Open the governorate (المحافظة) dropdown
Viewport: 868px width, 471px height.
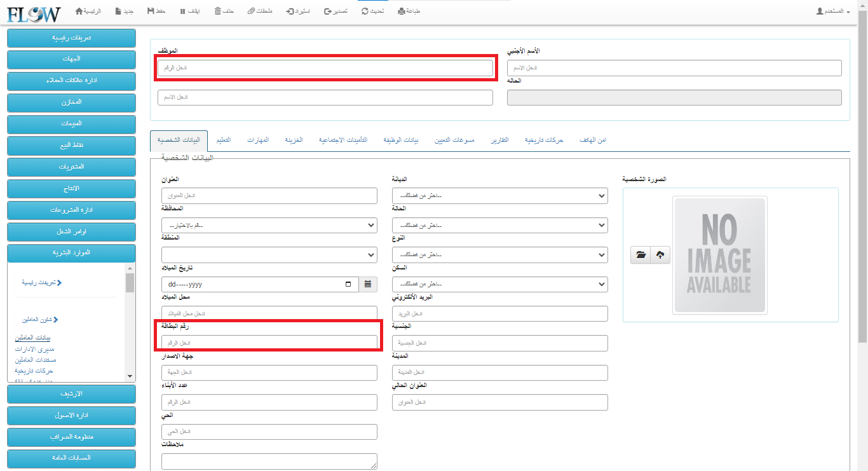[269, 226]
